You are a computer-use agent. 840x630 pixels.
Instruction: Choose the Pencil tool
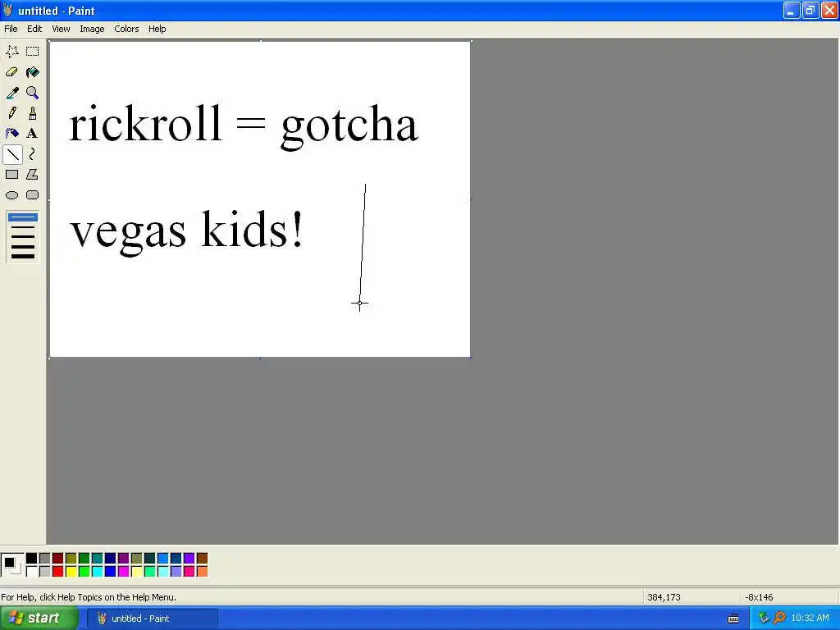click(11, 113)
